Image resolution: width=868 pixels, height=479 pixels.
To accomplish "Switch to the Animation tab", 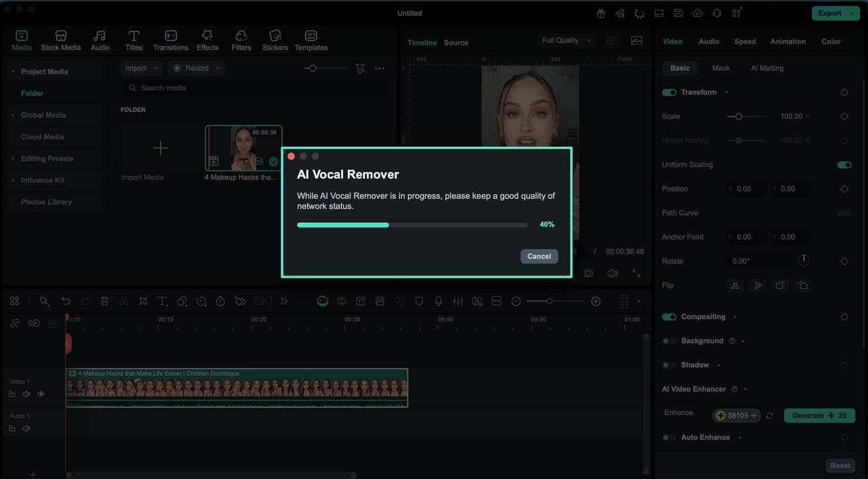I will (788, 41).
